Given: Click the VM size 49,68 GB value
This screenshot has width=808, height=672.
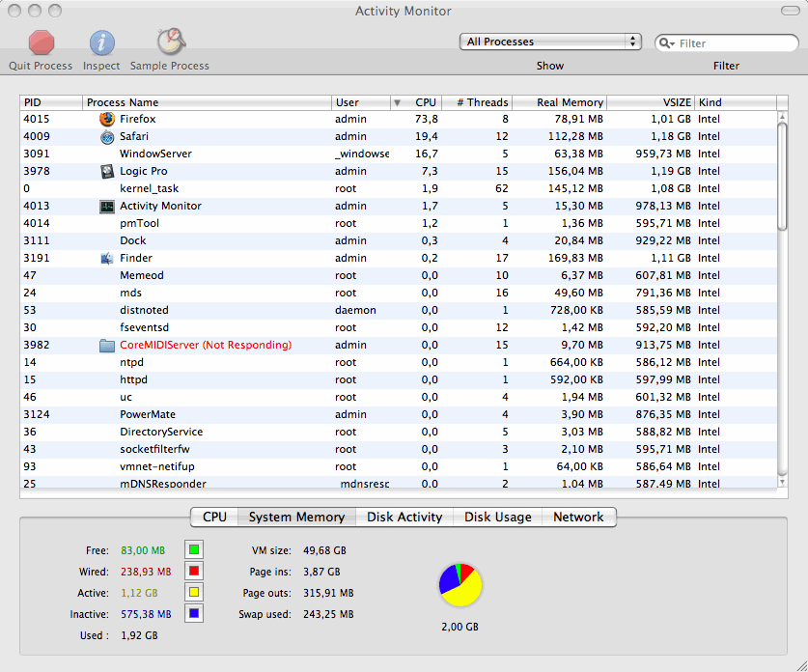Looking at the screenshot, I should [324, 550].
